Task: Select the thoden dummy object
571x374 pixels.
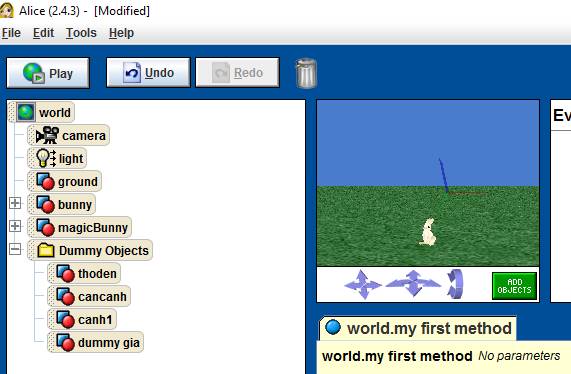Action: [84, 273]
